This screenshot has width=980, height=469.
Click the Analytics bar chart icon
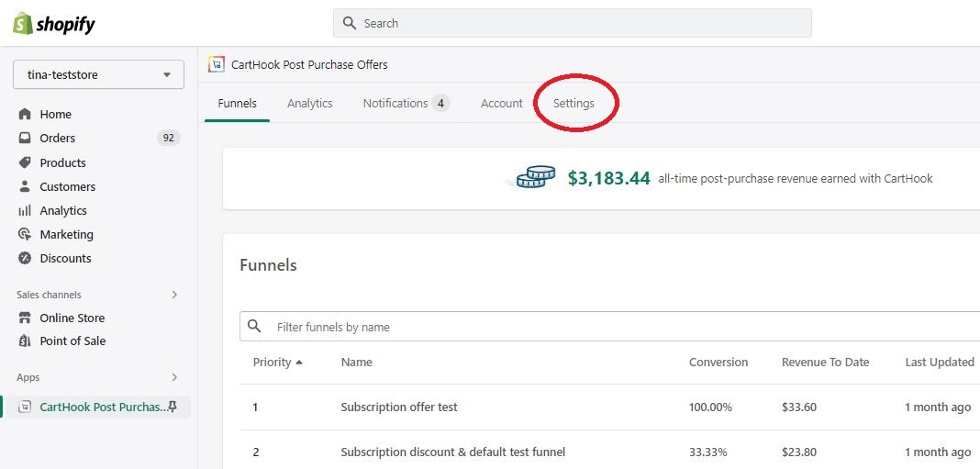tap(25, 211)
